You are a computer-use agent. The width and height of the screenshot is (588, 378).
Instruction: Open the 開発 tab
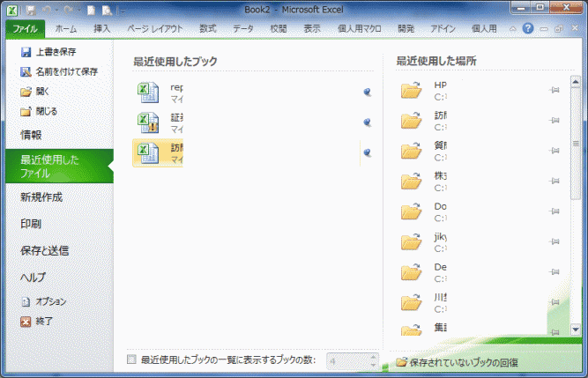click(x=406, y=29)
